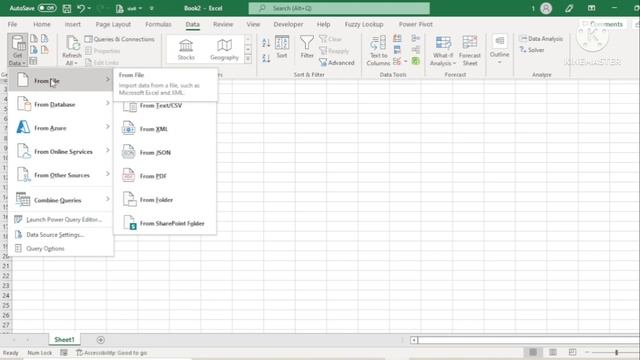Expand data types gallery More arrow

248,60
